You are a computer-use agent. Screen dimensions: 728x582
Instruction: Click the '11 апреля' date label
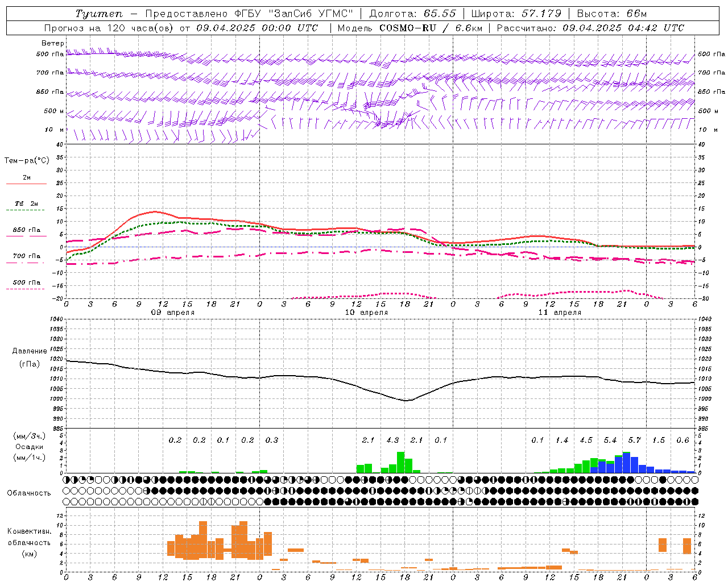click(x=560, y=313)
